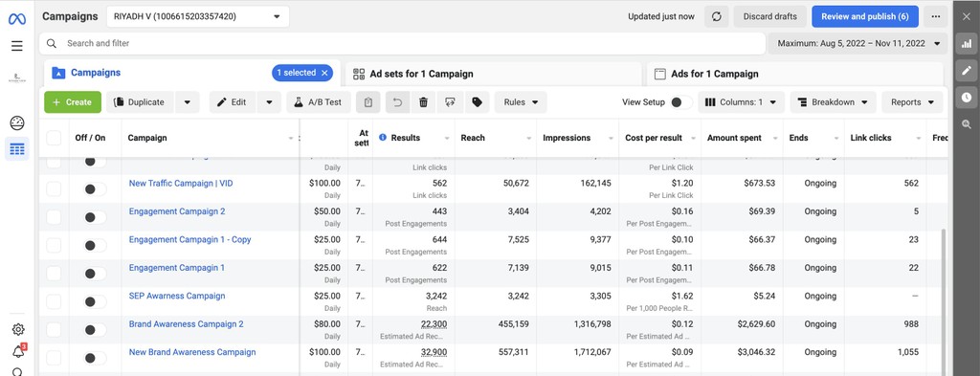Click the Edit pencil button
This screenshot has width=980, height=376.
click(x=232, y=102)
